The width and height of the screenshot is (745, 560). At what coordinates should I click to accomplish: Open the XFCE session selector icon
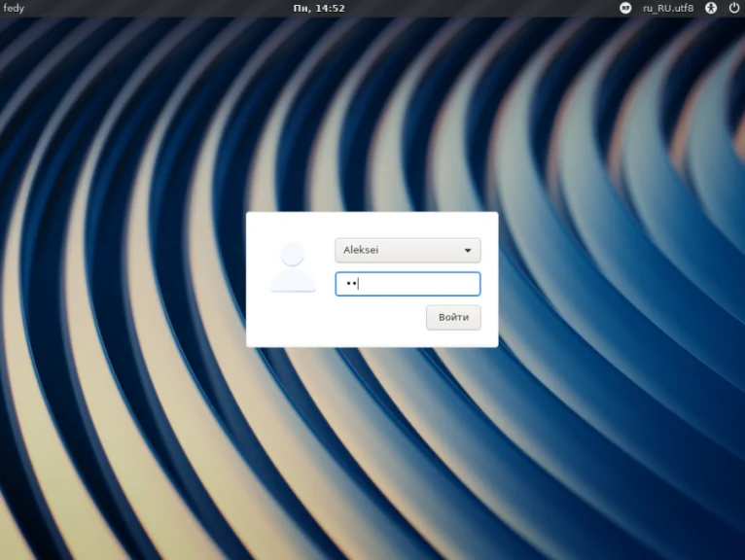[626, 8]
